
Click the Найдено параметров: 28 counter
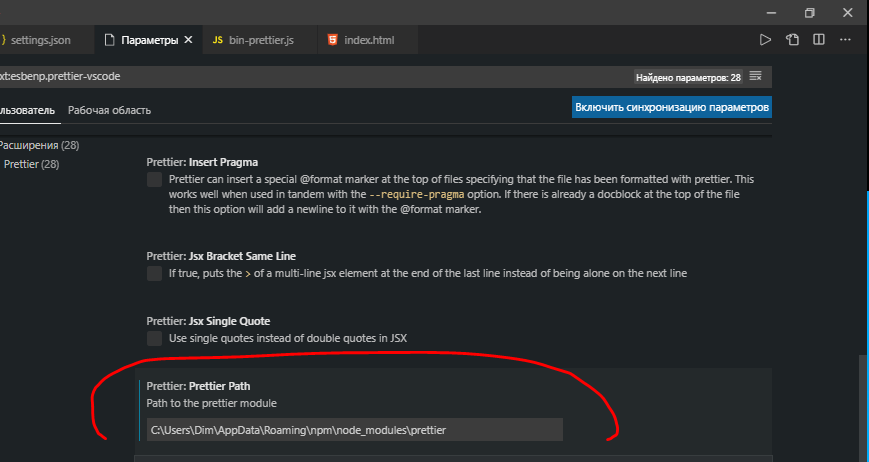pyautogui.click(x=688, y=78)
